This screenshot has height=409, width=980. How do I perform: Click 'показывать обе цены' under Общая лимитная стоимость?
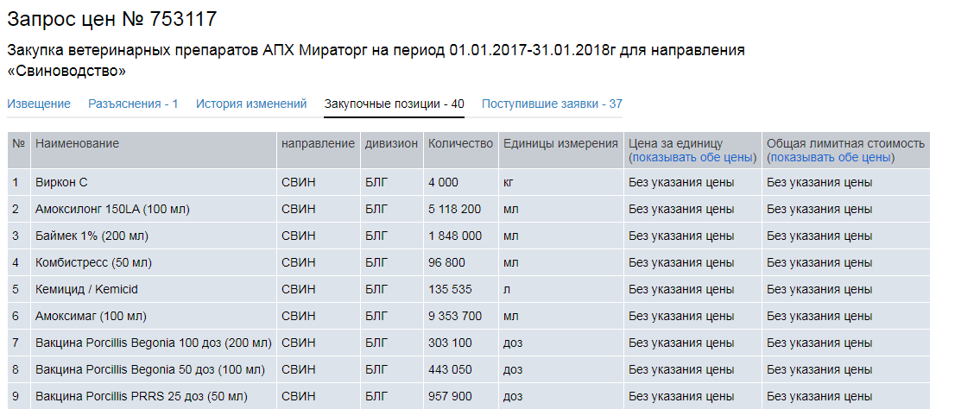[831, 158]
